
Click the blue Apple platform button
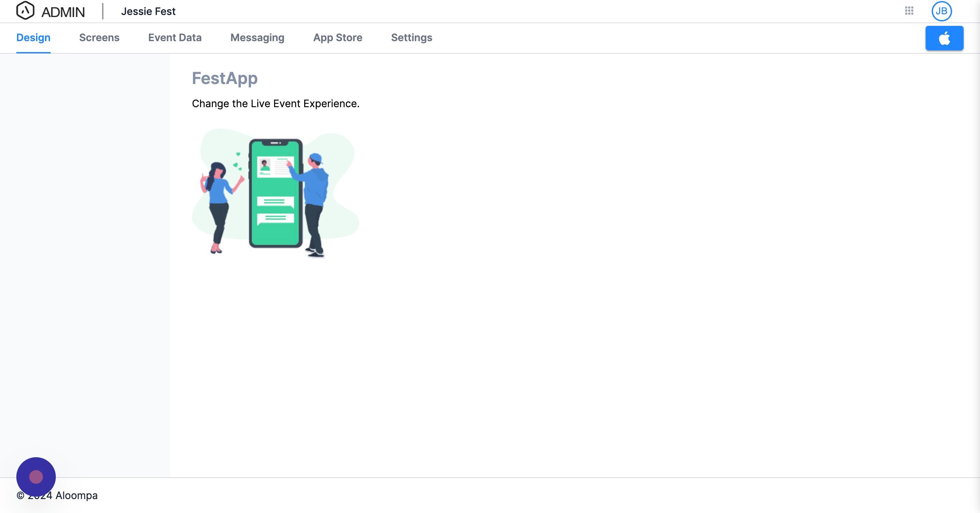click(944, 38)
